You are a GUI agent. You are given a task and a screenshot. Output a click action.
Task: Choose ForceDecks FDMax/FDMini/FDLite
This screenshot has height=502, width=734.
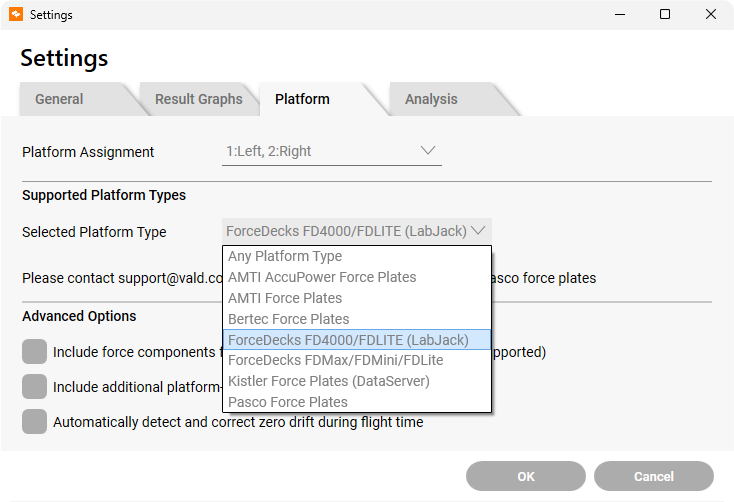(357, 360)
